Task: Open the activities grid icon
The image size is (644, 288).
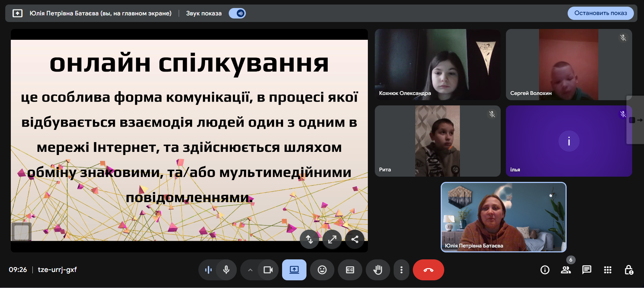Action: tap(607, 270)
